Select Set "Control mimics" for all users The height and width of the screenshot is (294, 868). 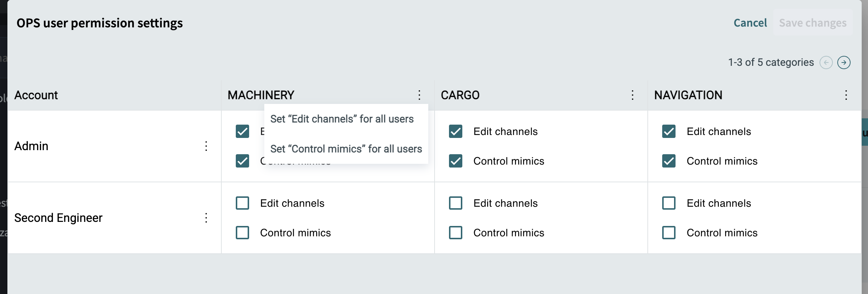346,149
